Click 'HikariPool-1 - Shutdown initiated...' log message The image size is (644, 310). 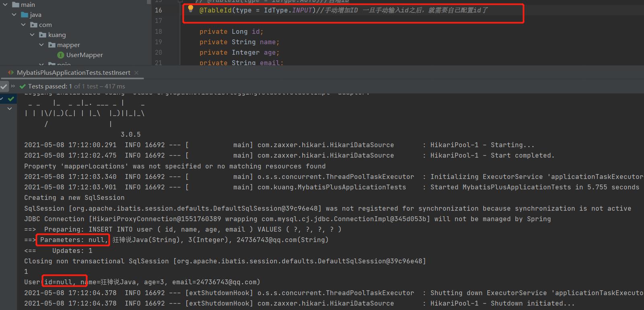tap(502, 303)
